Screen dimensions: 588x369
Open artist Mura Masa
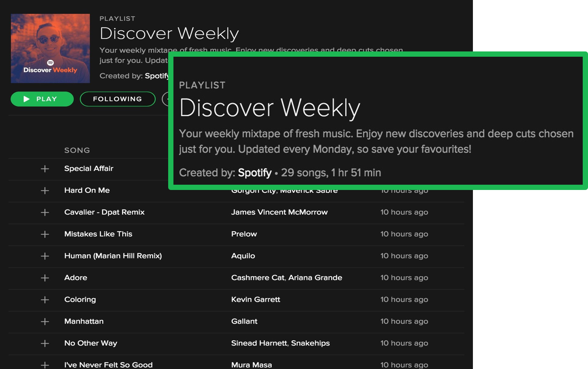[252, 365]
